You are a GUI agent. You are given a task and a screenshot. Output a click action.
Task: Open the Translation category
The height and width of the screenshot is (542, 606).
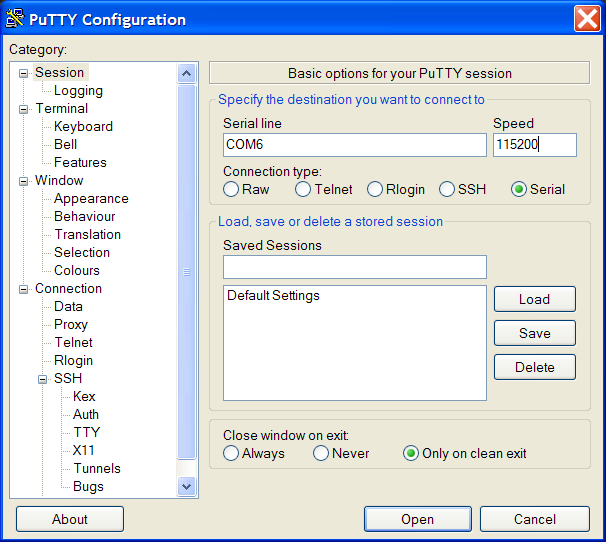[88, 234]
